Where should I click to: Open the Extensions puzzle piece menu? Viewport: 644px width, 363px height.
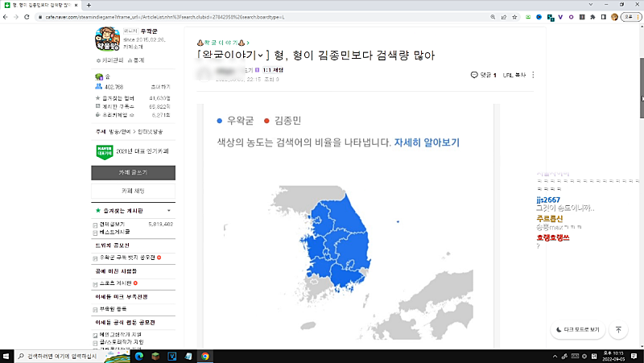[x=592, y=17]
